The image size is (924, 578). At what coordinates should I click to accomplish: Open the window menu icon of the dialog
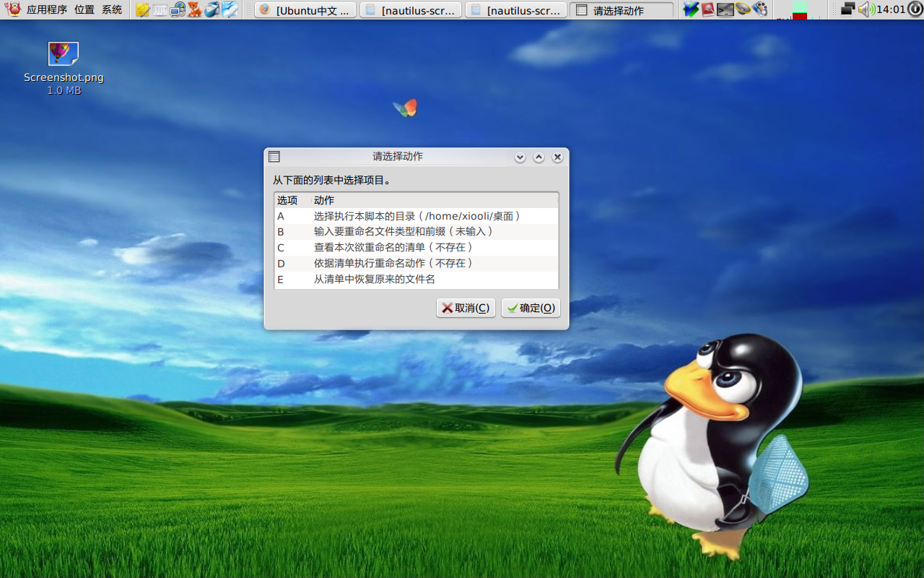point(274,157)
